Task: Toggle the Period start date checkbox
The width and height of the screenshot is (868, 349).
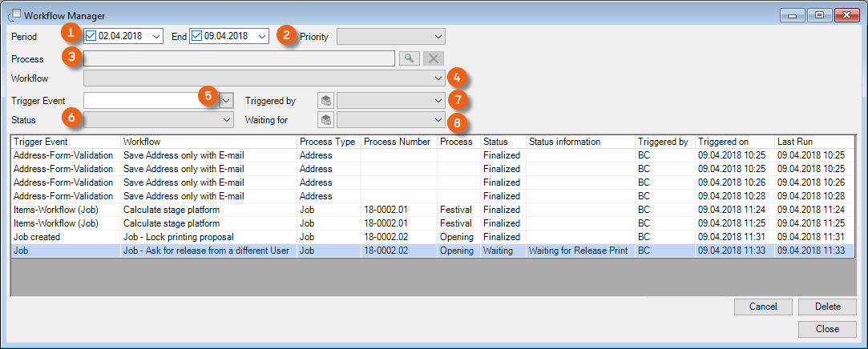Action: click(x=91, y=37)
